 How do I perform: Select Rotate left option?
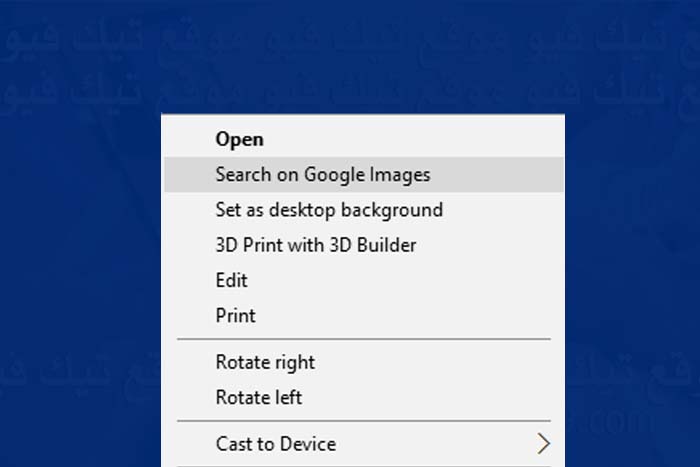click(x=364, y=397)
